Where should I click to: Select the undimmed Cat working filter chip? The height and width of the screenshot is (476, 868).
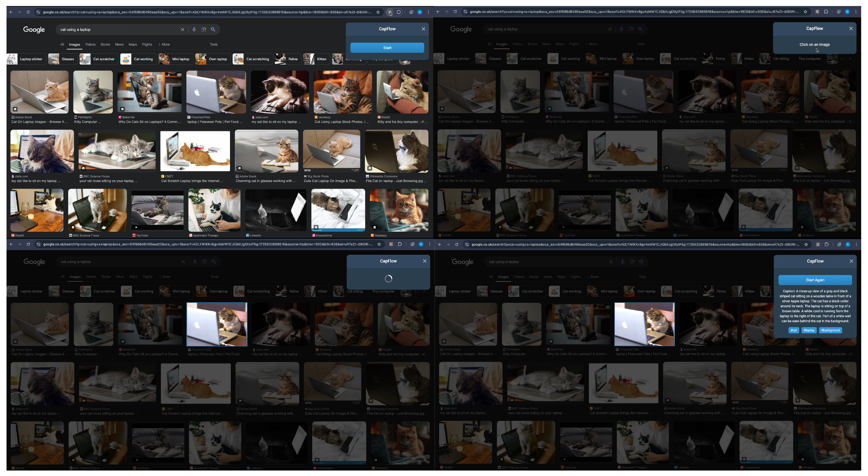point(139,59)
